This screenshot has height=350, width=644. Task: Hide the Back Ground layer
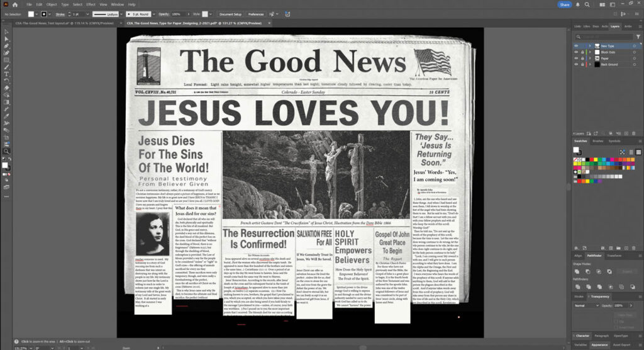576,65
